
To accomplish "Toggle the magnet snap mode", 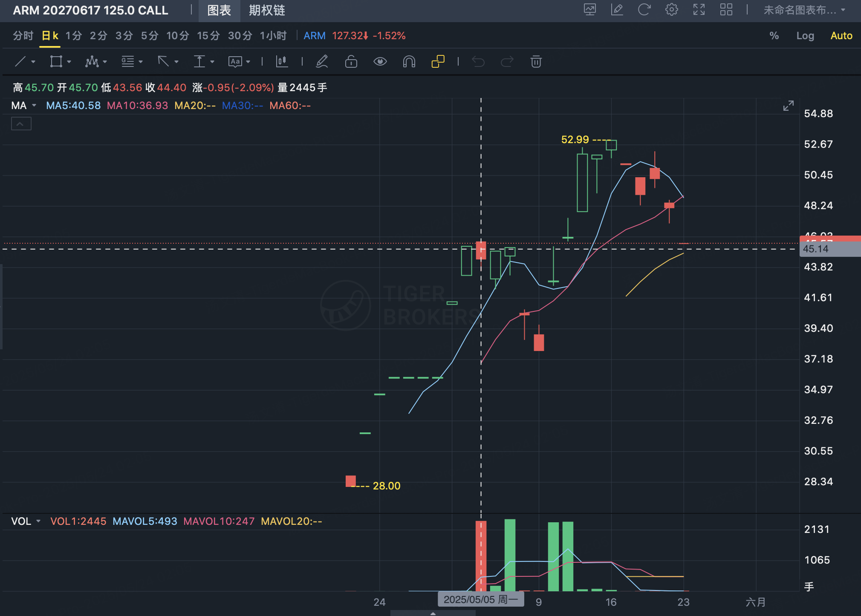I will [409, 62].
